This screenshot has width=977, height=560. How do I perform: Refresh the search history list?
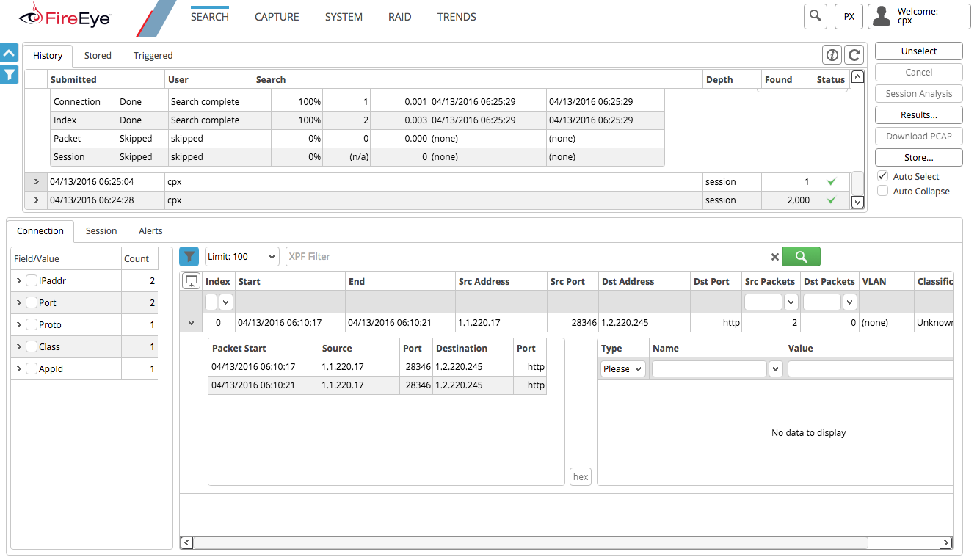point(854,54)
